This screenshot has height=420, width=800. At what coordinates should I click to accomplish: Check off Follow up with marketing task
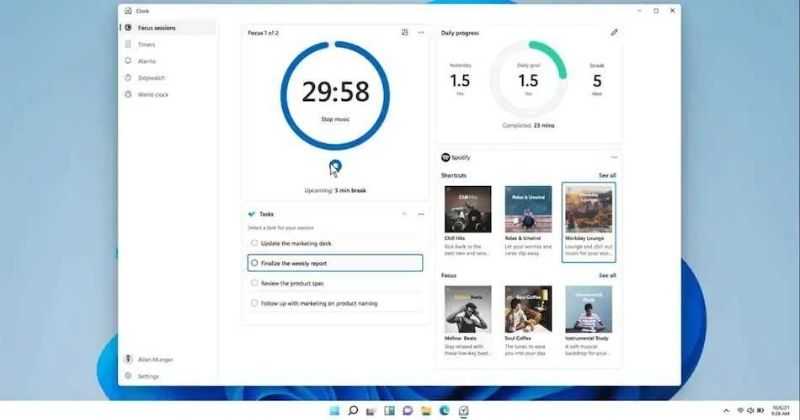tap(254, 303)
